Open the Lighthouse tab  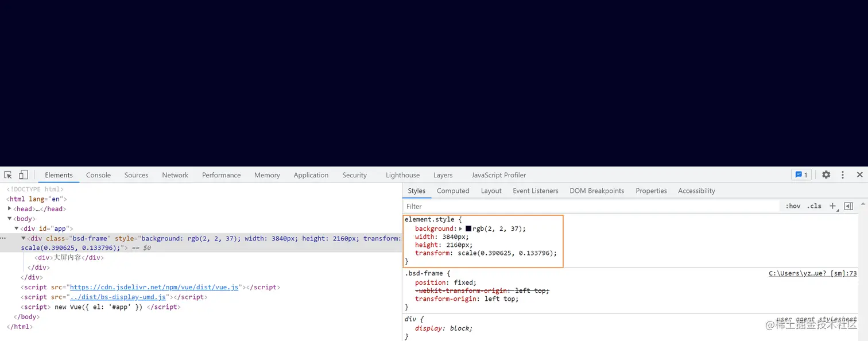pos(402,175)
